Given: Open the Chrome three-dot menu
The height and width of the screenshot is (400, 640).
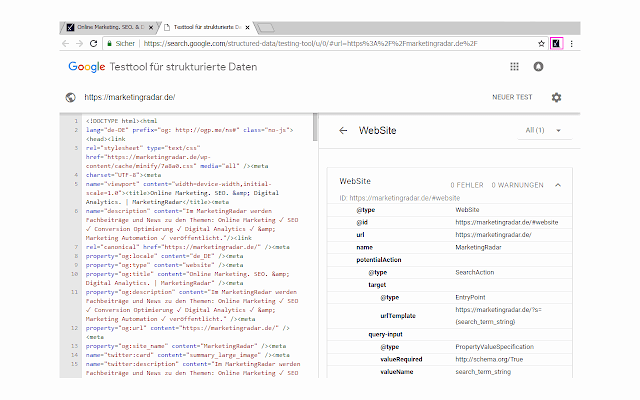Looking at the screenshot, I should 571,44.
